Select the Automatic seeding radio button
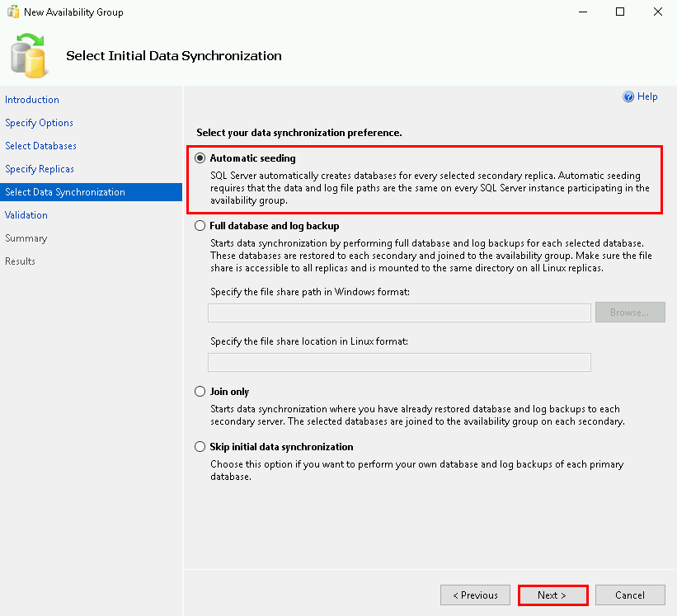This screenshot has width=677, height=616. click(200, 158)
